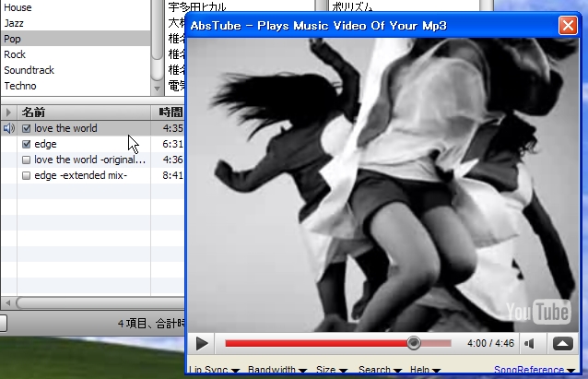Check the 'love the world -original...' checkbox

click(x=26, y=160)
